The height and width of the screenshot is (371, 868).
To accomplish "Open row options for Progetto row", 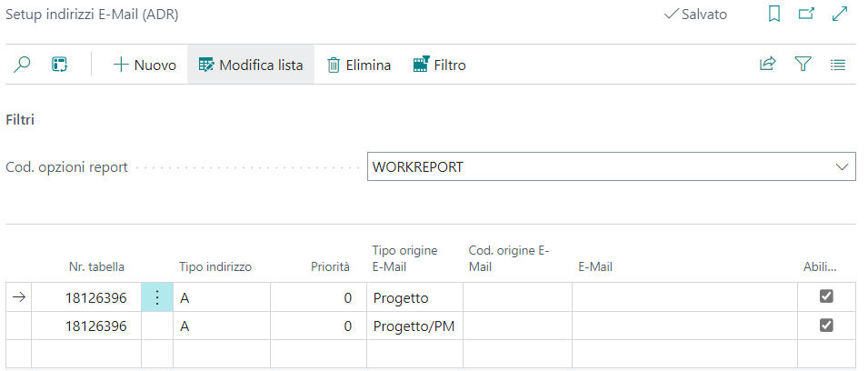I will pyautogui.click(x=157, y=297).
